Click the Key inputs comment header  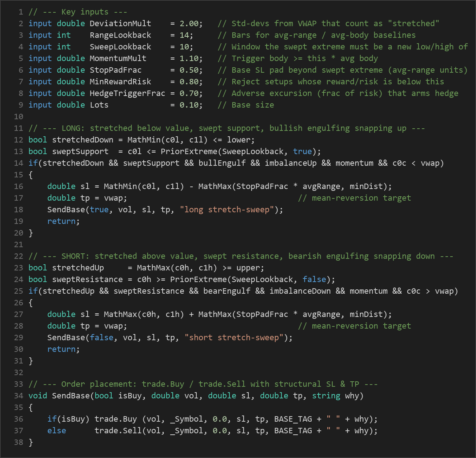78,12
